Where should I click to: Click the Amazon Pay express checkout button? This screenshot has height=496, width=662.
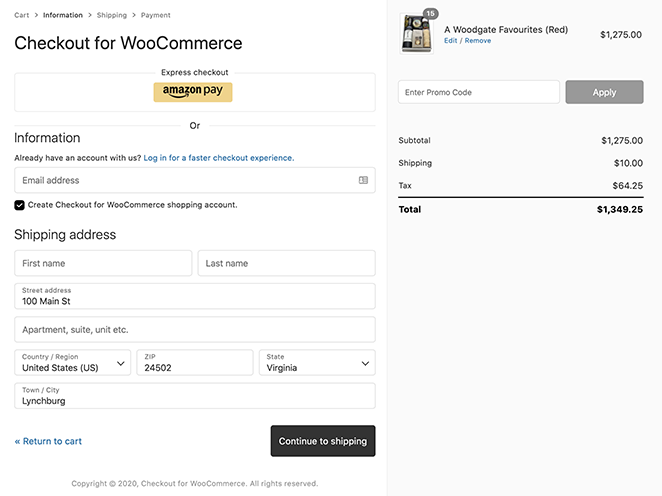193,92
